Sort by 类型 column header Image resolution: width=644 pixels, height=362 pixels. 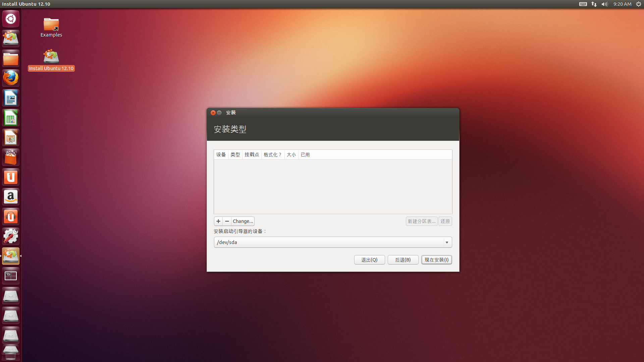(x=235, y=155)
